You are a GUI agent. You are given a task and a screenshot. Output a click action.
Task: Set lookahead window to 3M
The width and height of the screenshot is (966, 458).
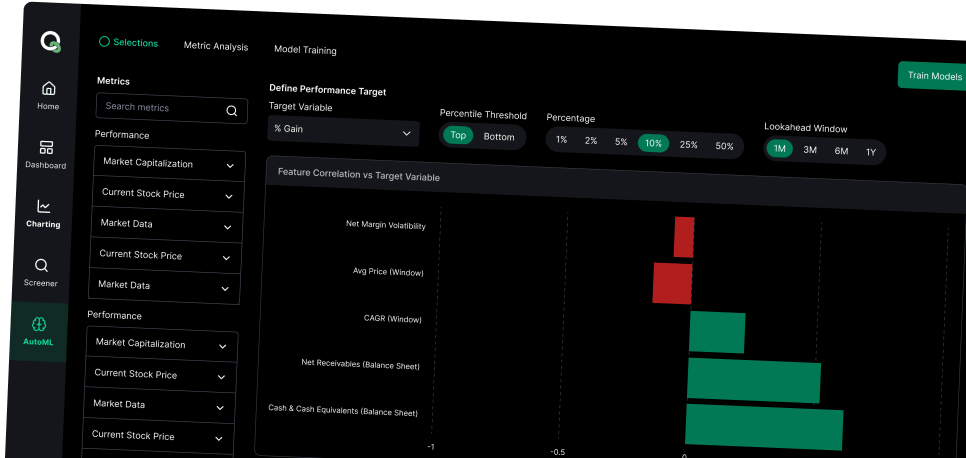(810, 150)
